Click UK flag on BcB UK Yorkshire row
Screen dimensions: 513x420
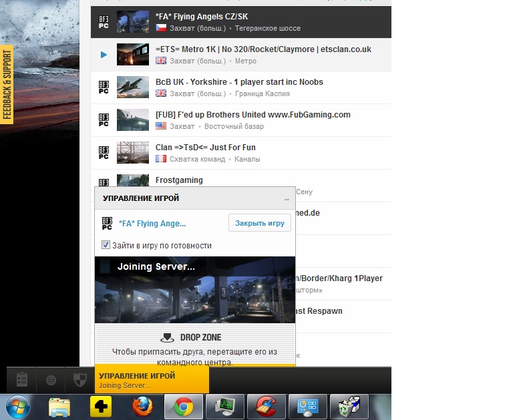[x=161, y=93]
